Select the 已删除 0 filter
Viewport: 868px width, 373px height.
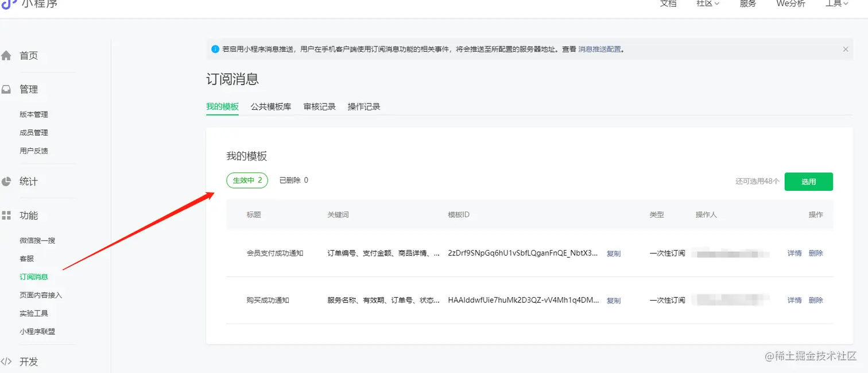click(x=293, y=180)
